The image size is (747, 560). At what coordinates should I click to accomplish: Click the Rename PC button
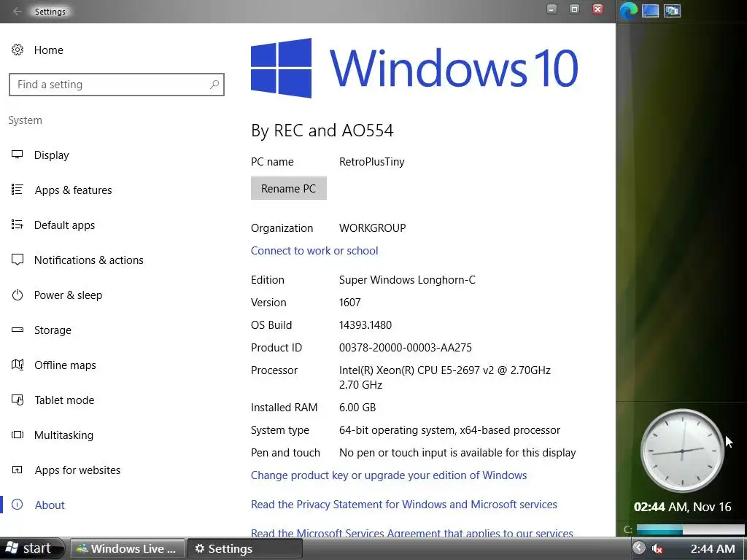coord(289,188)
